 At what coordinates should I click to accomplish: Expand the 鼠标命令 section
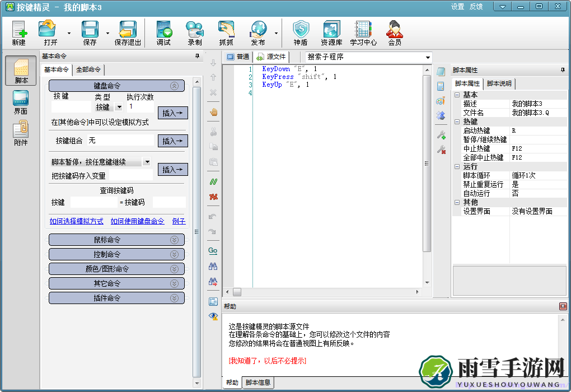[x=175, y=240]
